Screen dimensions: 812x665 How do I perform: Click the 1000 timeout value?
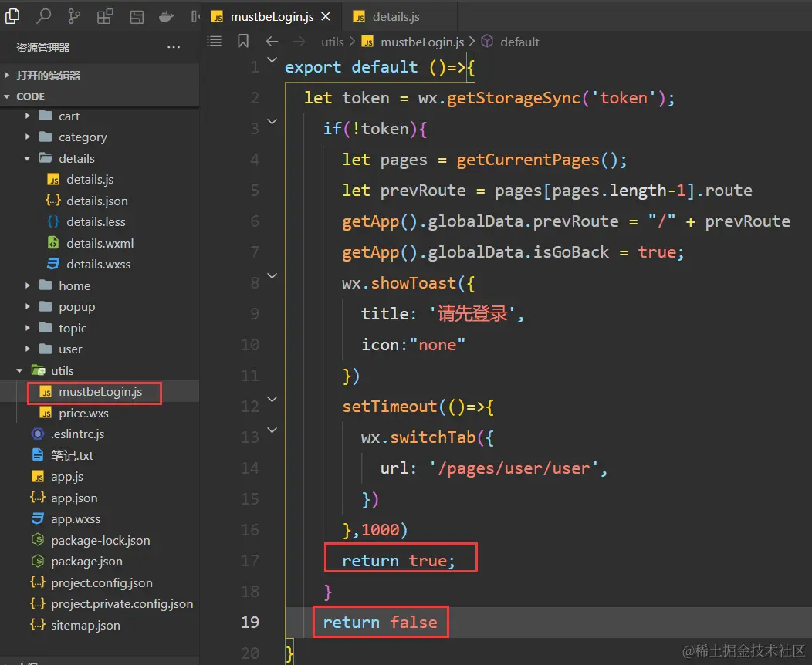(x=380, y=530)
